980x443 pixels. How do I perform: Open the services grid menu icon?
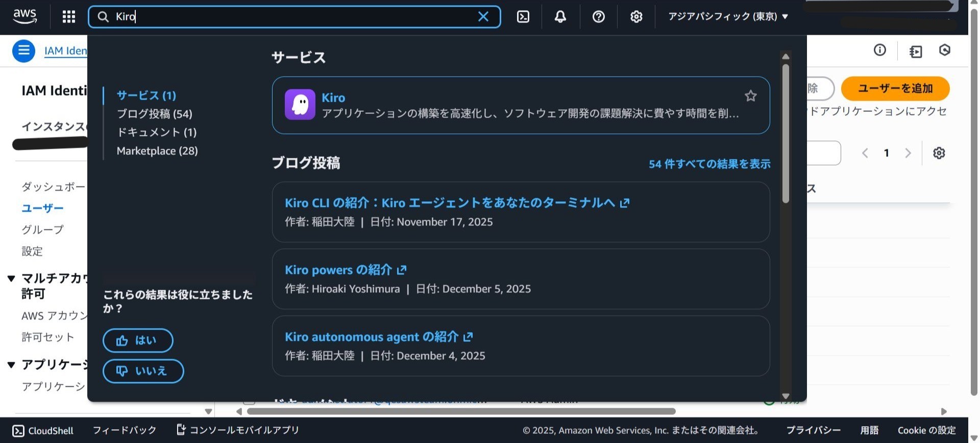coord(69,17)
